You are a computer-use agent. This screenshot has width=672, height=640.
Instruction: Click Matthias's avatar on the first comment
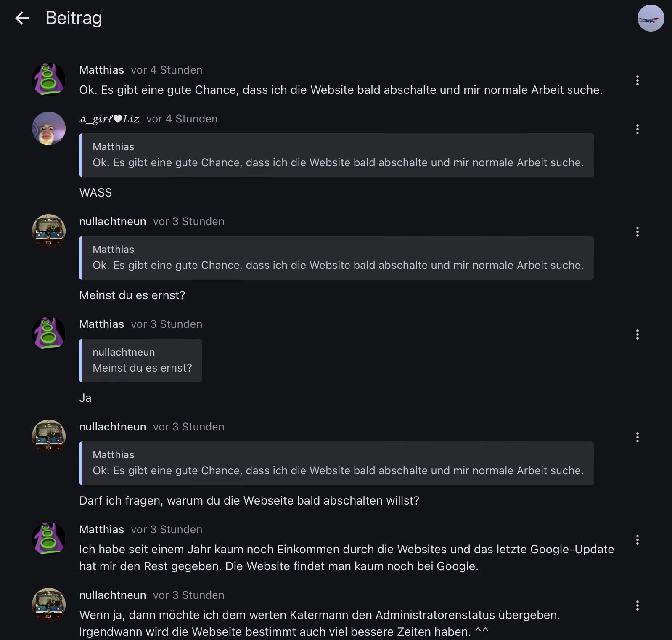click(49, 80)
